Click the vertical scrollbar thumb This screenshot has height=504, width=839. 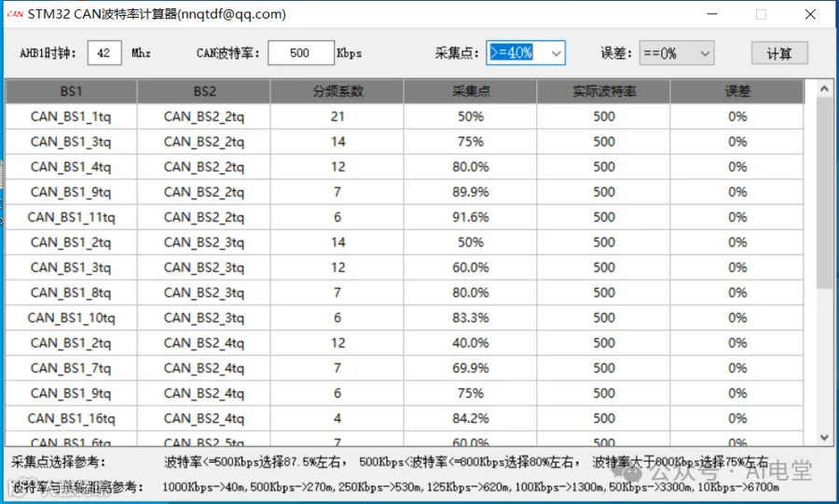tap(825, 193)
